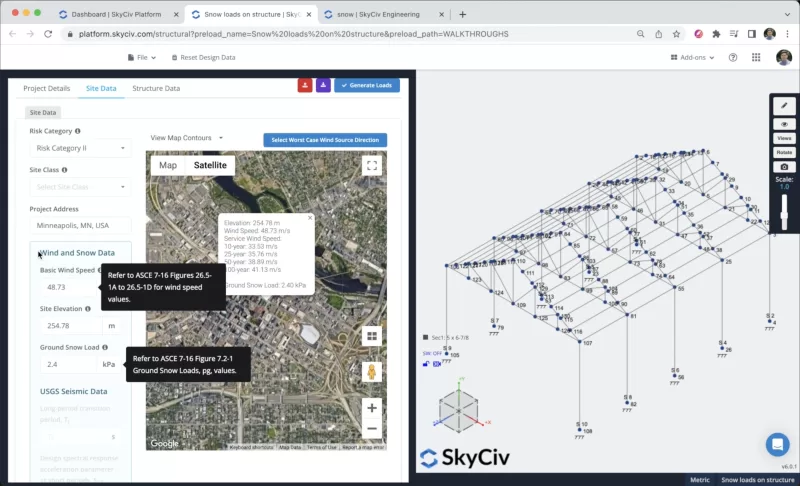This screenshot has height=486, width=800.
Task: Expand the View Map Contours dropdown
Action: coord(187,138)
